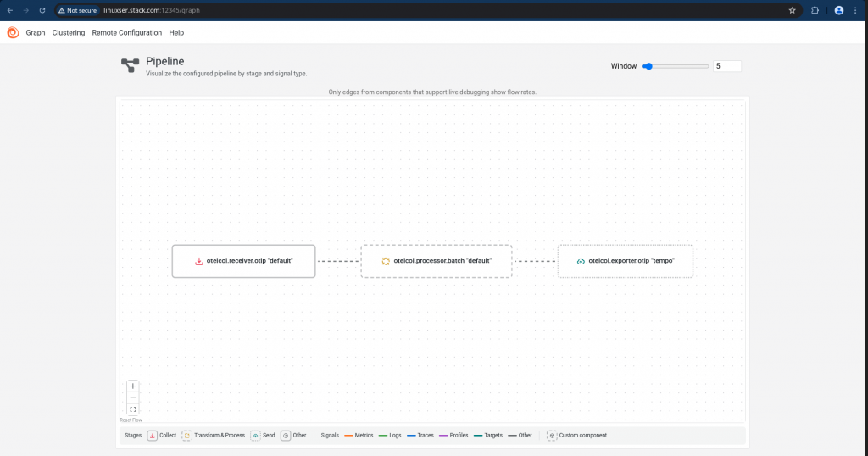The image size is (868, 456).
Task: Focus the Window value input field
Action: (726, 66)
